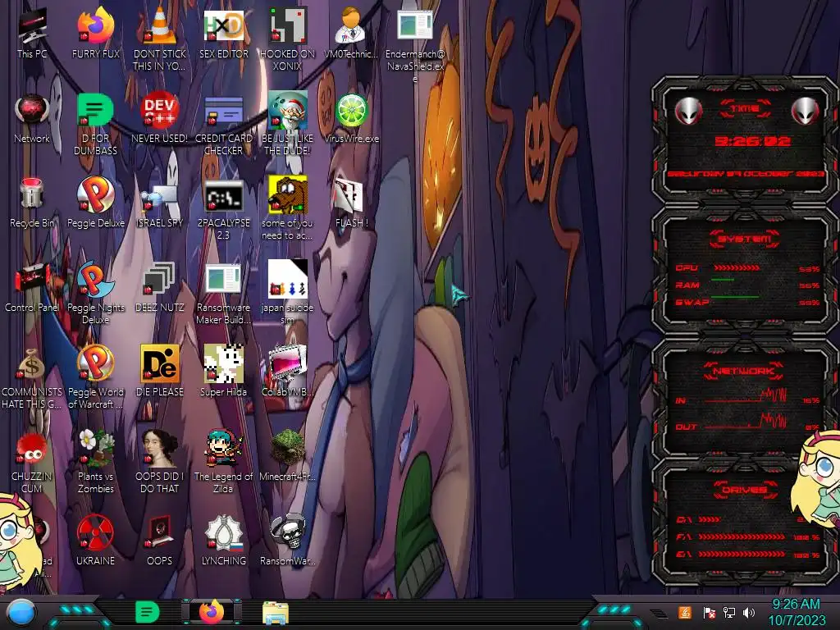This screenshot has width=840, height=630.
Task: Click the RAM usage bar in SYSTEM widget
Action: 723,280
